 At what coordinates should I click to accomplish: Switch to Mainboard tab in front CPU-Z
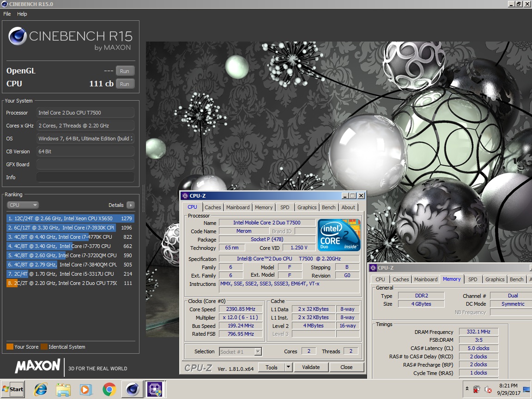click(x=238, y=207)
